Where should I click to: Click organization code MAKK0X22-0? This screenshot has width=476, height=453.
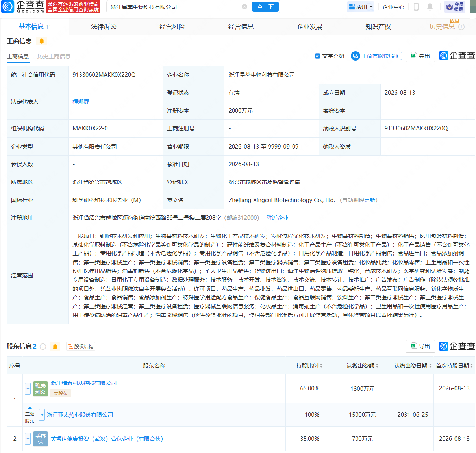[x=90, y=128]
